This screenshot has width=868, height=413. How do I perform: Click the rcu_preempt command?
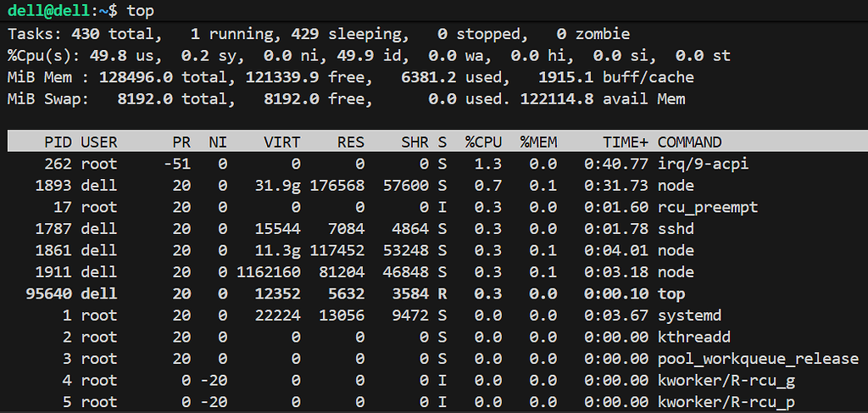[x=708, y=207]
